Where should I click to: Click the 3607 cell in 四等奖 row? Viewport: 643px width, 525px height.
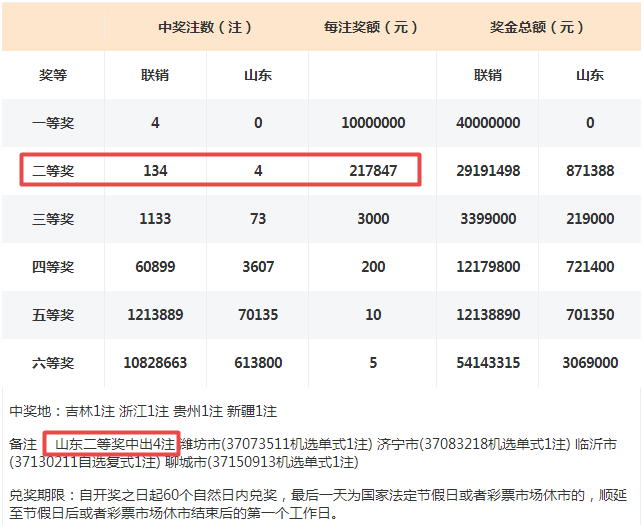click(258, 267)
